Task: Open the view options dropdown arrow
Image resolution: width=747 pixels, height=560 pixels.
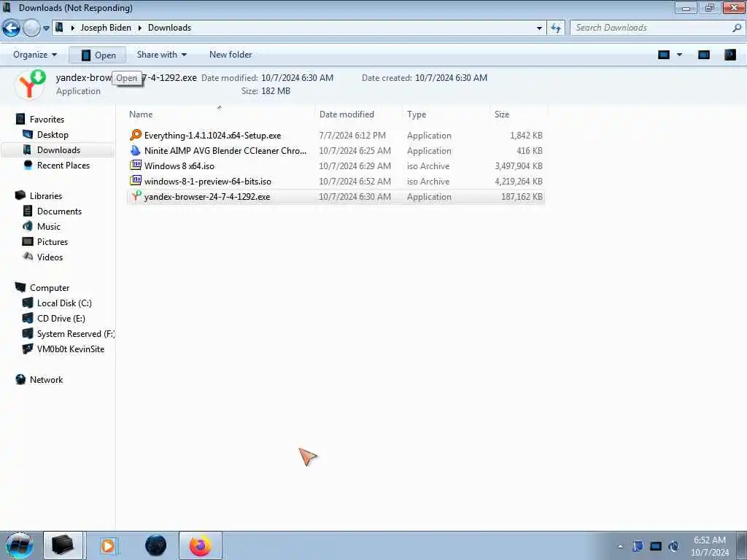Action: [x=680, y=55]
